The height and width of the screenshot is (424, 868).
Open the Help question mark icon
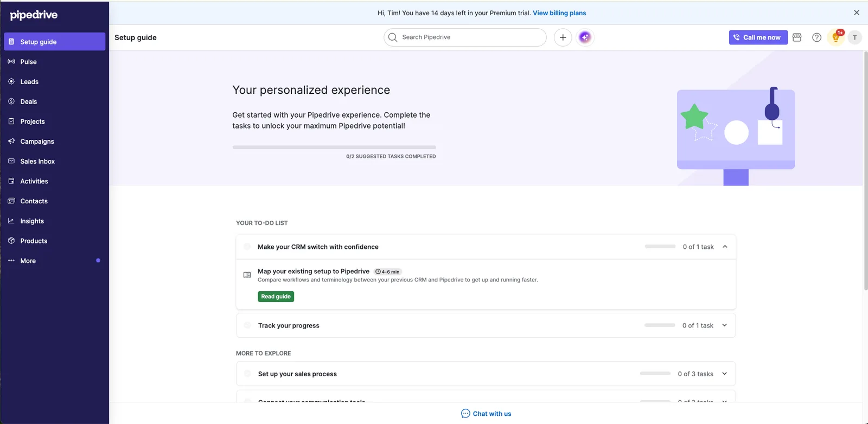pyautogui.click(x=816, y=37)
